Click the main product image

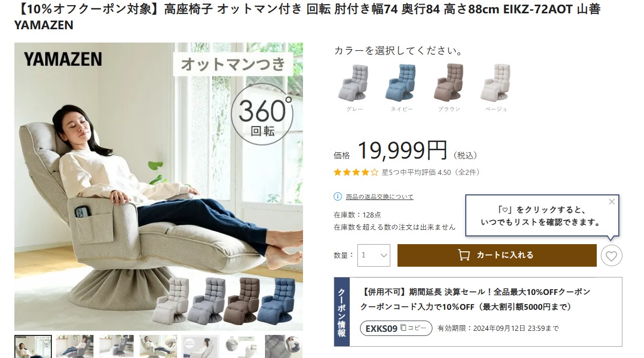[159, 187]
